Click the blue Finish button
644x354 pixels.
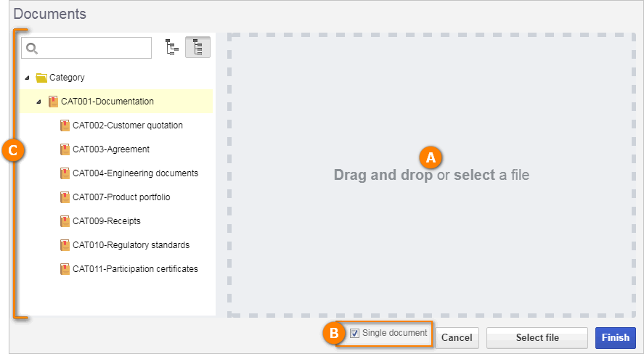[615, 337]
